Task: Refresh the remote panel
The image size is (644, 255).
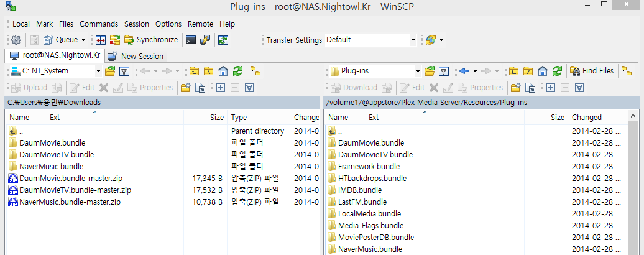Action: [556, 71]
